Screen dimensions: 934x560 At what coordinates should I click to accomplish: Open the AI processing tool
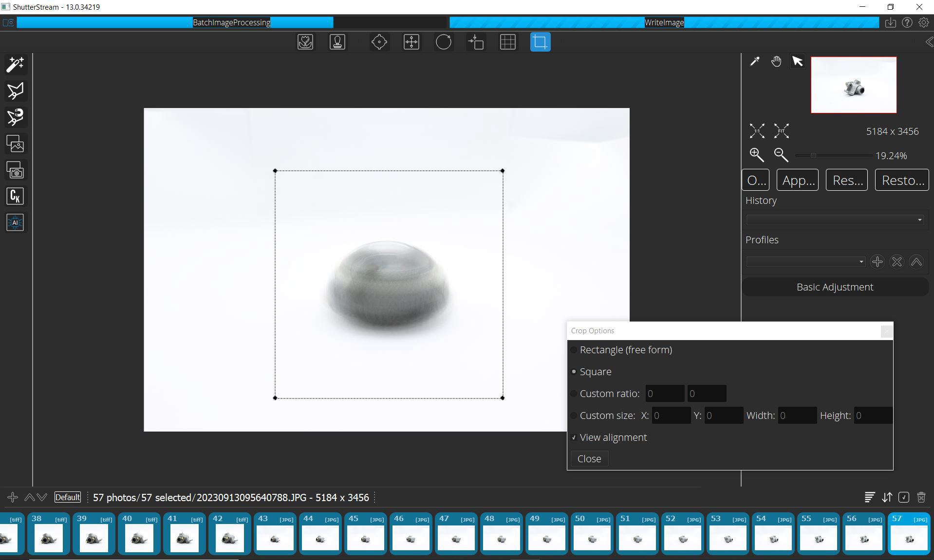coord(15,223)
